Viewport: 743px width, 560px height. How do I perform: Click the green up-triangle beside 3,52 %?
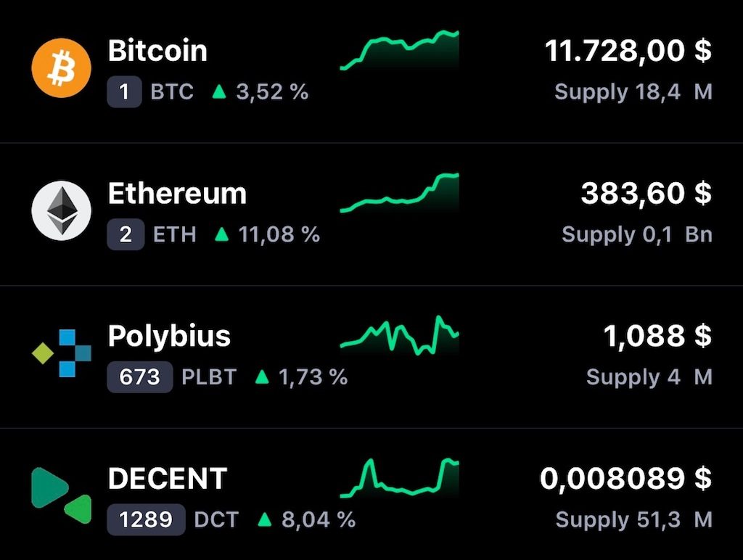[x=219, y=91]
